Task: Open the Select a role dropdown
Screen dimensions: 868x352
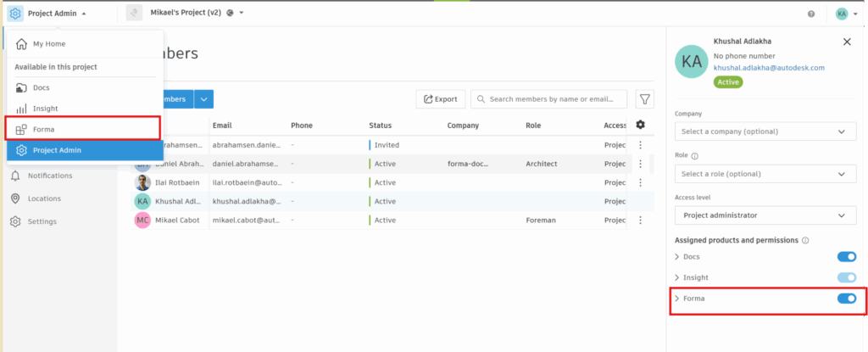Action: tap(765, 174)
